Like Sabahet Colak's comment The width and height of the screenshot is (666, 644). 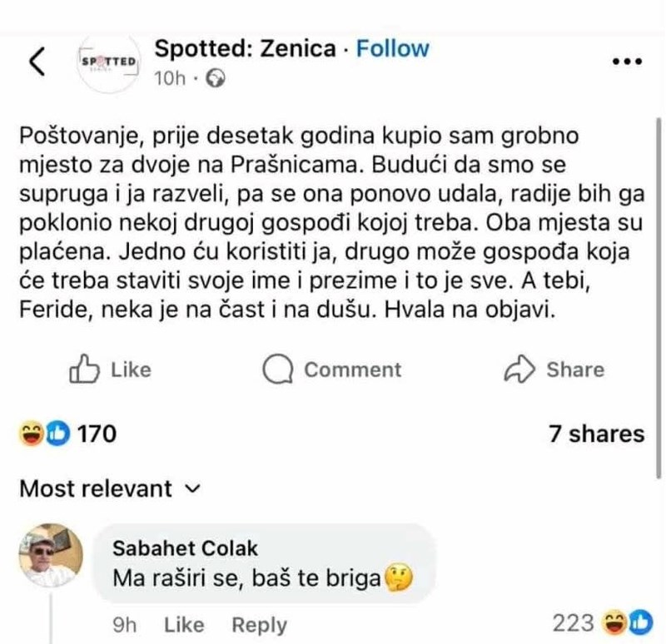(x=184, y=624)
